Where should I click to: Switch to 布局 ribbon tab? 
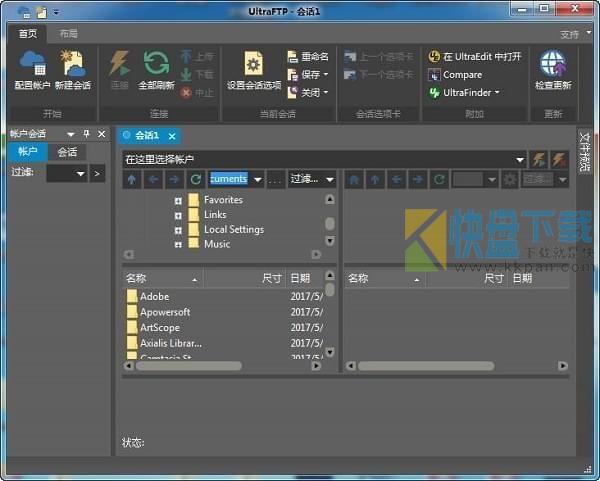69,34
